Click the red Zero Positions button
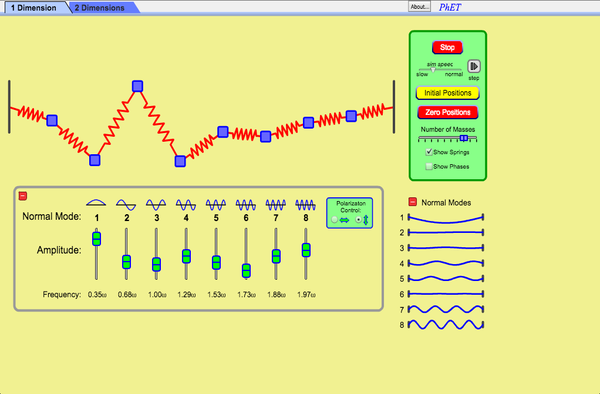Viewport: 600px width, 394px height. (447, 112)
